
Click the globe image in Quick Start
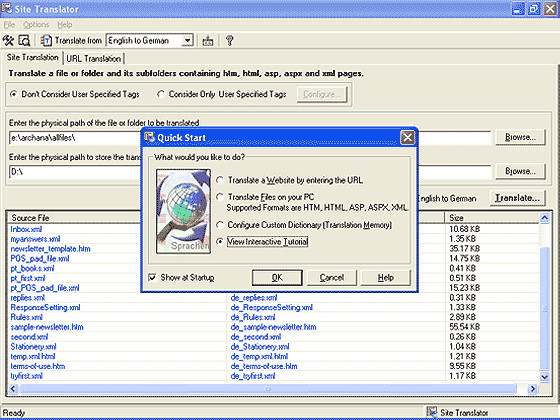184,211
